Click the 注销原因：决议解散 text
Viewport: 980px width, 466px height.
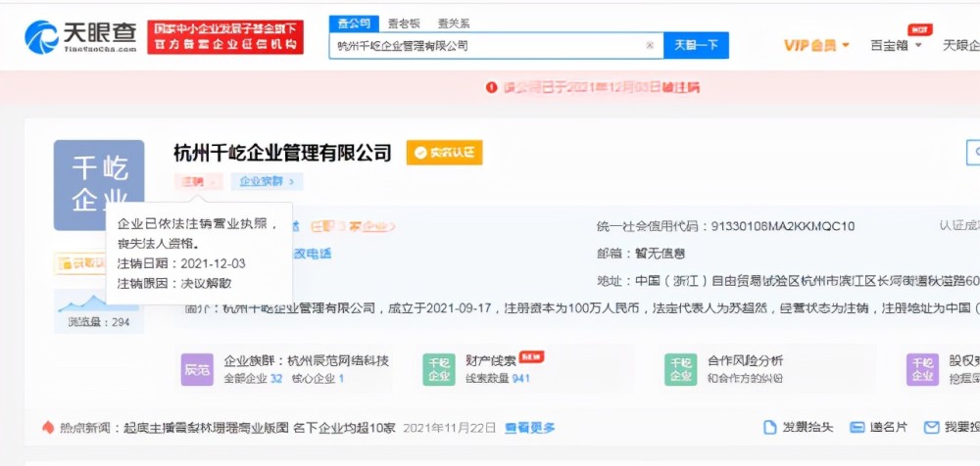pos(174,283)
